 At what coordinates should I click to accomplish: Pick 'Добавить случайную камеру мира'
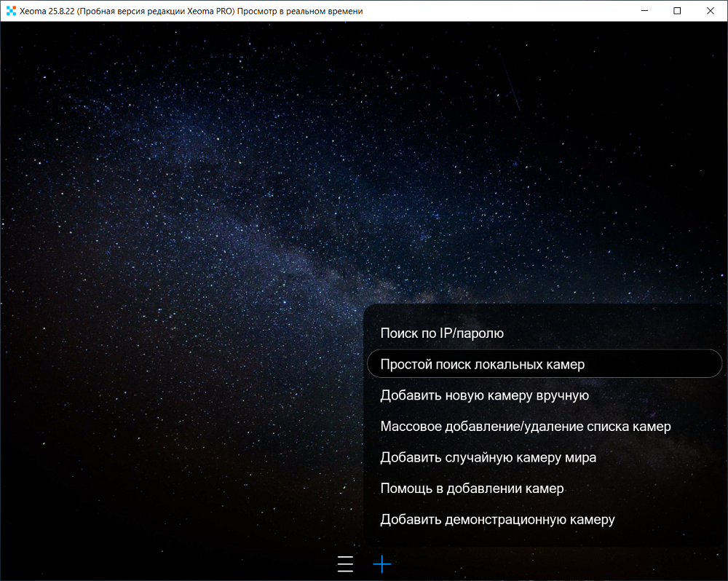coord(488,458)
